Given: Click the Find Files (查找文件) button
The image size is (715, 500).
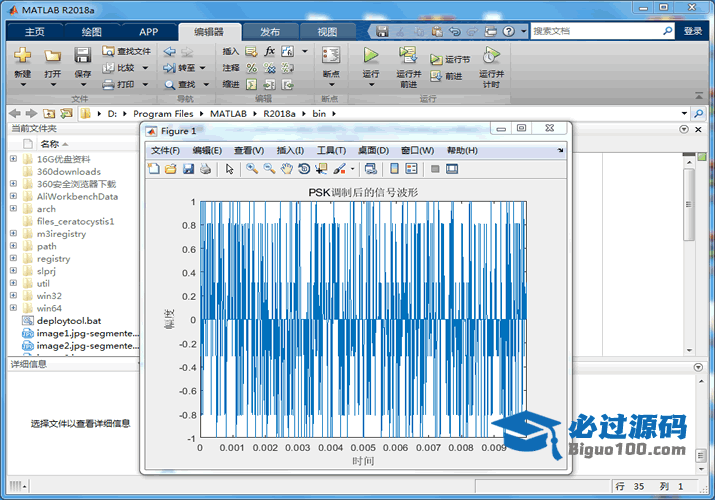Looking at the screenshot, I should [x=126, y=51].
